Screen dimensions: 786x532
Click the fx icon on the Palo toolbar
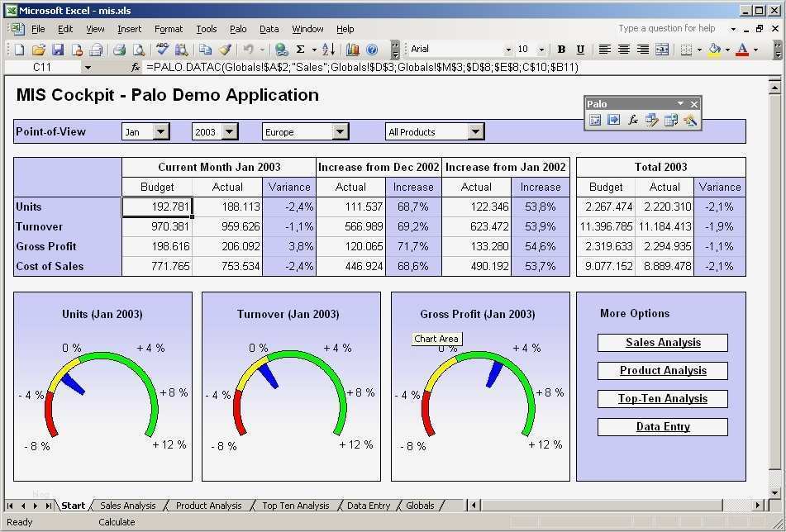632,121
